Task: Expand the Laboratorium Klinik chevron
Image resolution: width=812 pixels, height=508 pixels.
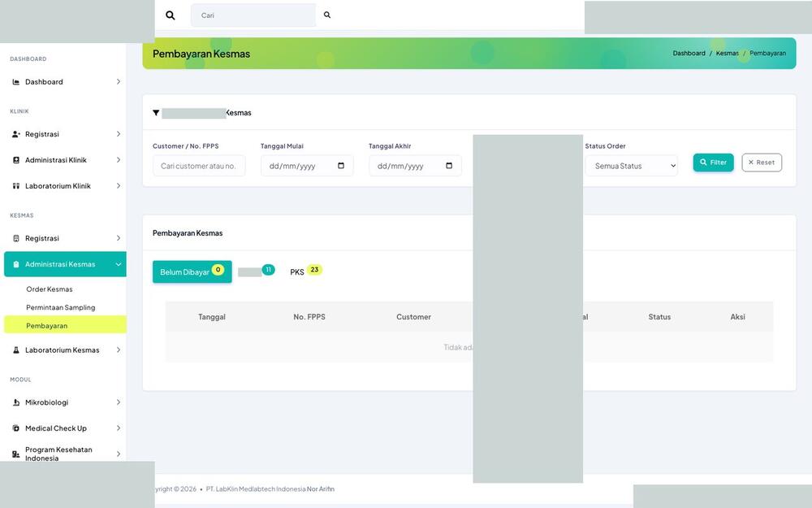Action: (118, 186)
